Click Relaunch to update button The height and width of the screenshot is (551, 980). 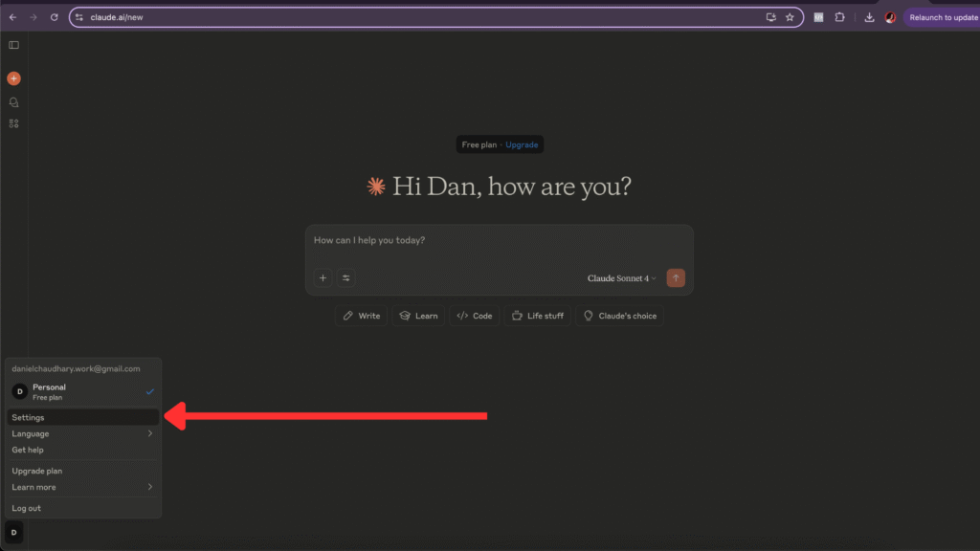pos(943,17)
